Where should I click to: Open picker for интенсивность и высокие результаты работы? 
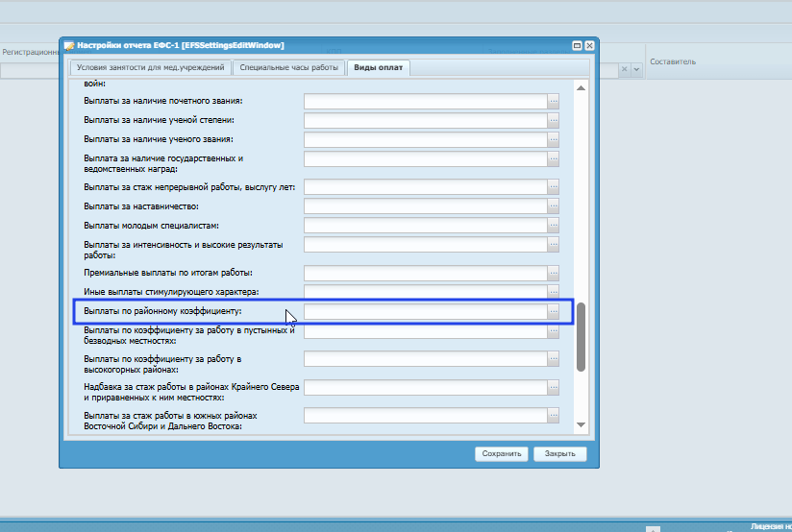pos(554,244)
